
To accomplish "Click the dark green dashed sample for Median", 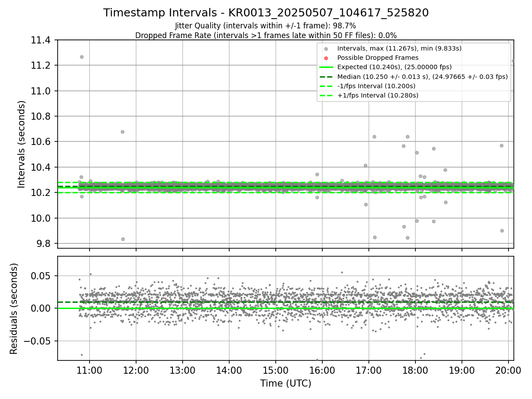I will [326, 77].
